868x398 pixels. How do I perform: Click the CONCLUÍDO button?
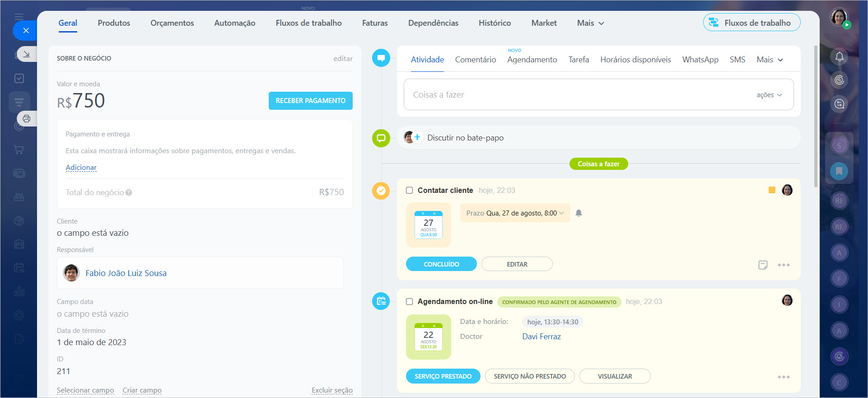point(441,264)
